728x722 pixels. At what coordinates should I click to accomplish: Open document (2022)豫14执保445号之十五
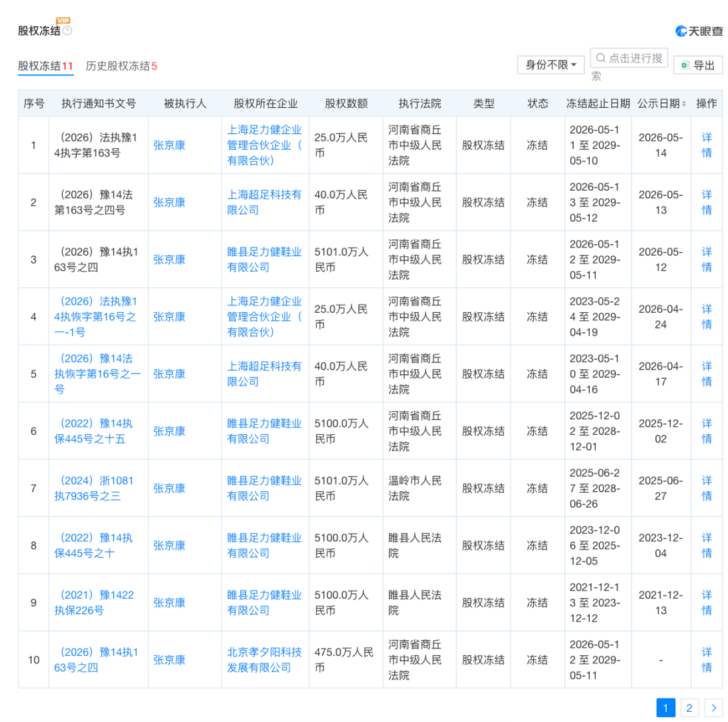[x=94, y=431]
